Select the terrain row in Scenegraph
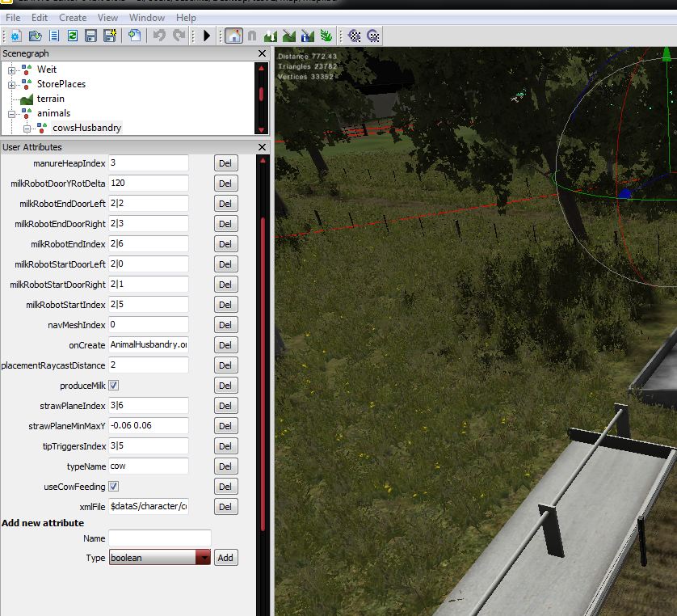The image size is (677, 616). tap(51, 99)
